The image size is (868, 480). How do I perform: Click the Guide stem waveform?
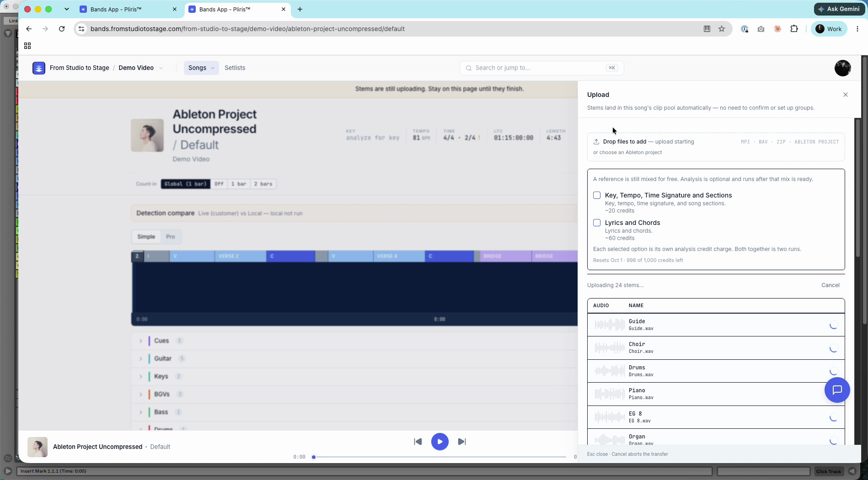(610, 325)
